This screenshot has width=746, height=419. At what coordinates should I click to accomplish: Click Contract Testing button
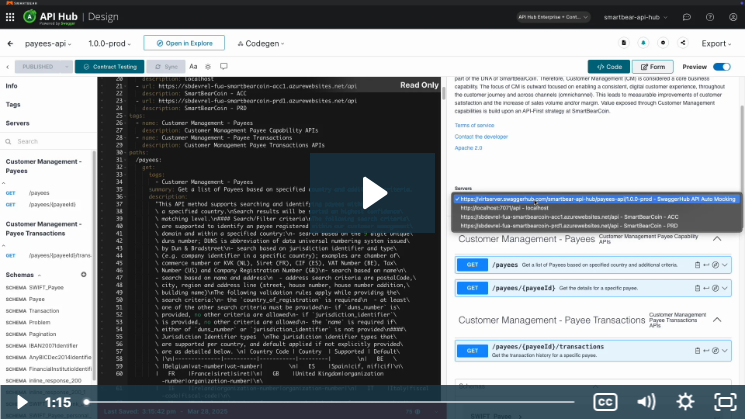109,67
